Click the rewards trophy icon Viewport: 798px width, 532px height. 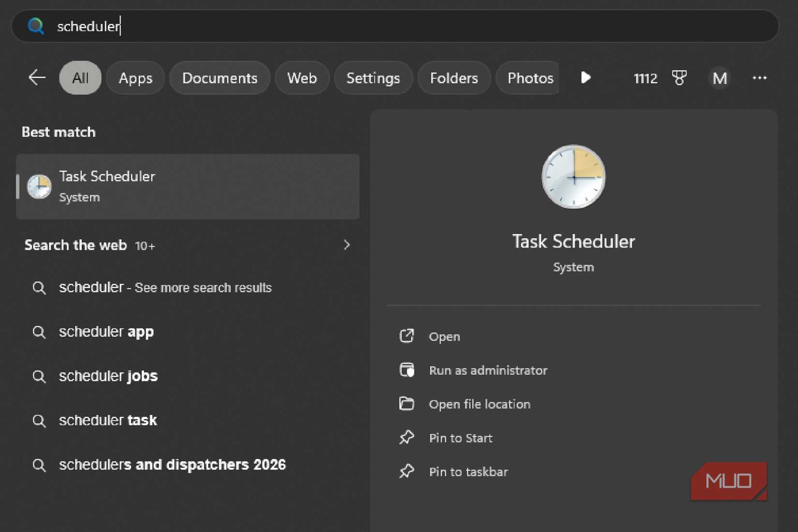(679, 77)
